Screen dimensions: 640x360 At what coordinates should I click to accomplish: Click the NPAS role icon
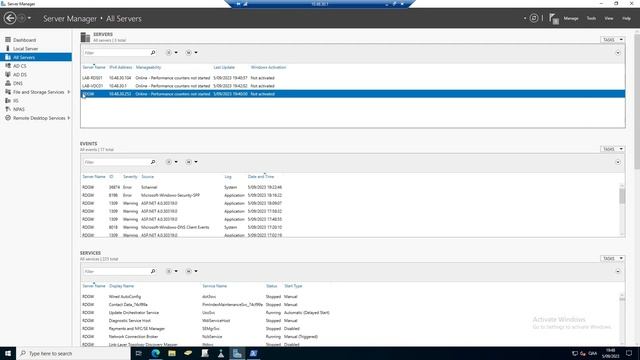click(x=8, y=109)
